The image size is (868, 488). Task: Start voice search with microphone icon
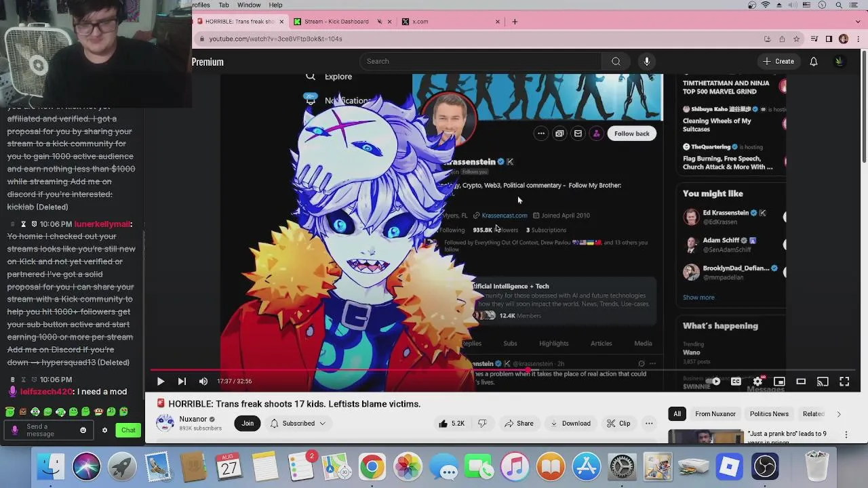646,62
